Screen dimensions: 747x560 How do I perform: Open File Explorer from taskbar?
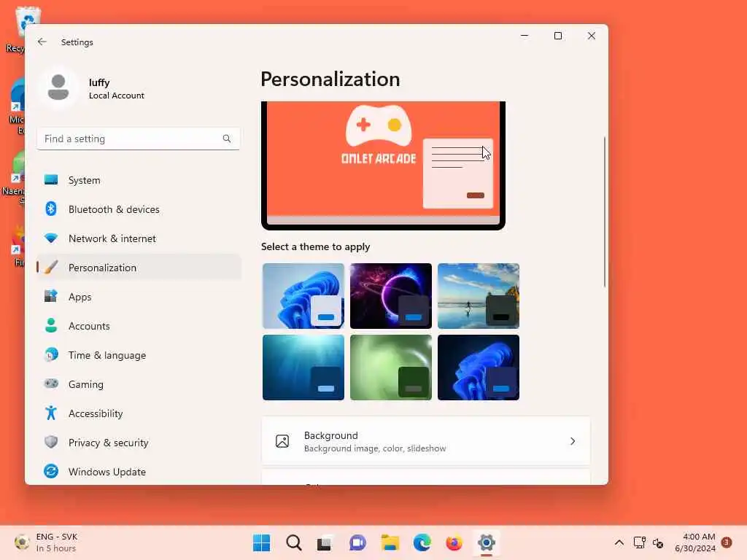tap(390, 542)
